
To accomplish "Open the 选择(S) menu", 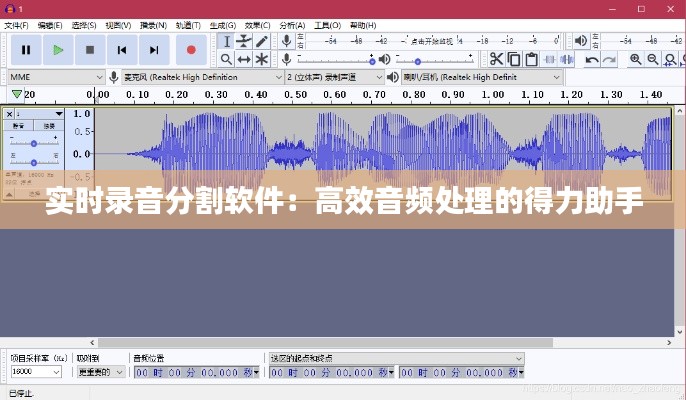I will [x=84, y=25].
